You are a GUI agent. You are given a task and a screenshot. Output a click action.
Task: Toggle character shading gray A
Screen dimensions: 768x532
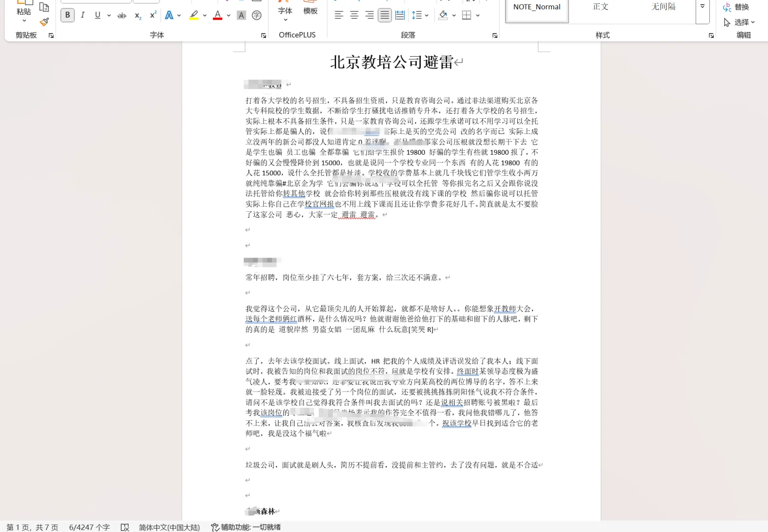point(241,15)
